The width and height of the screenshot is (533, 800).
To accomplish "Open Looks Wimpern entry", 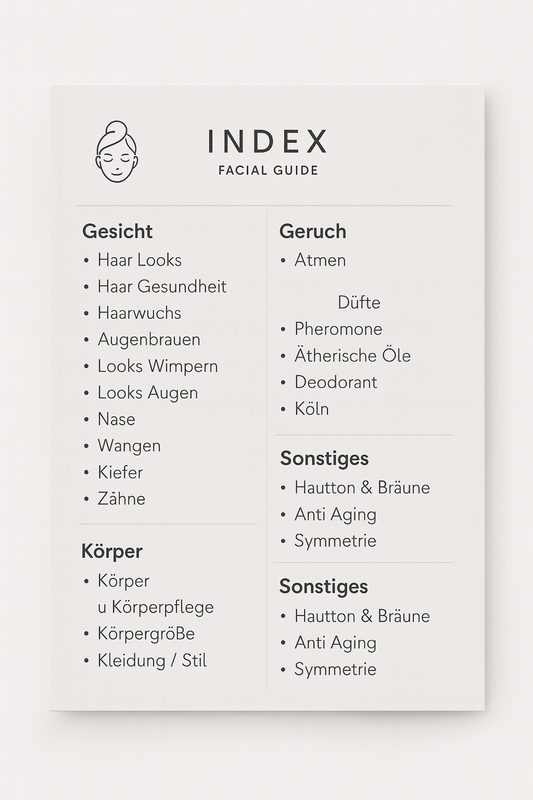I will coord(158,366).
